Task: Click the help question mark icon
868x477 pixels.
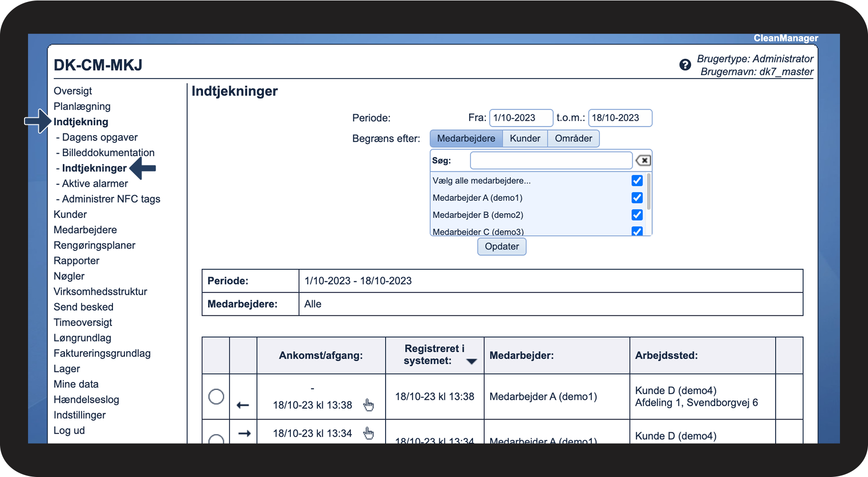Action: (x=685, y=65)
